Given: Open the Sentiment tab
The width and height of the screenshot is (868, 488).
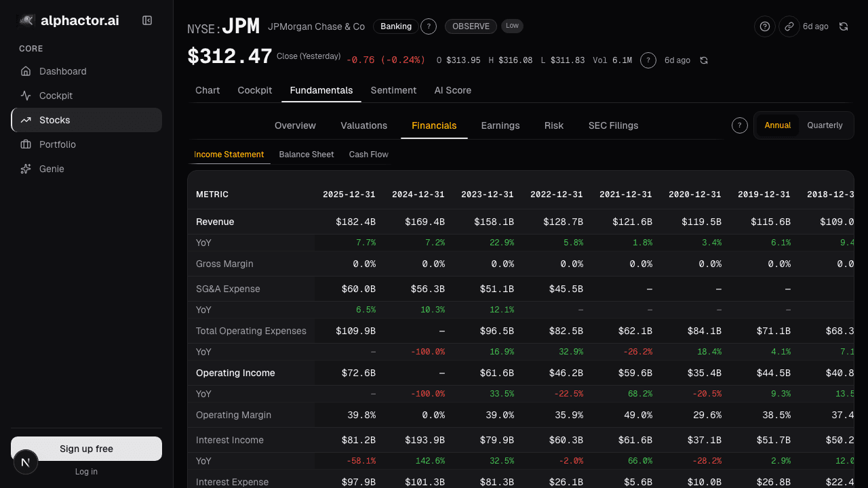Looking at the screenshot, I should coord(393,90).
